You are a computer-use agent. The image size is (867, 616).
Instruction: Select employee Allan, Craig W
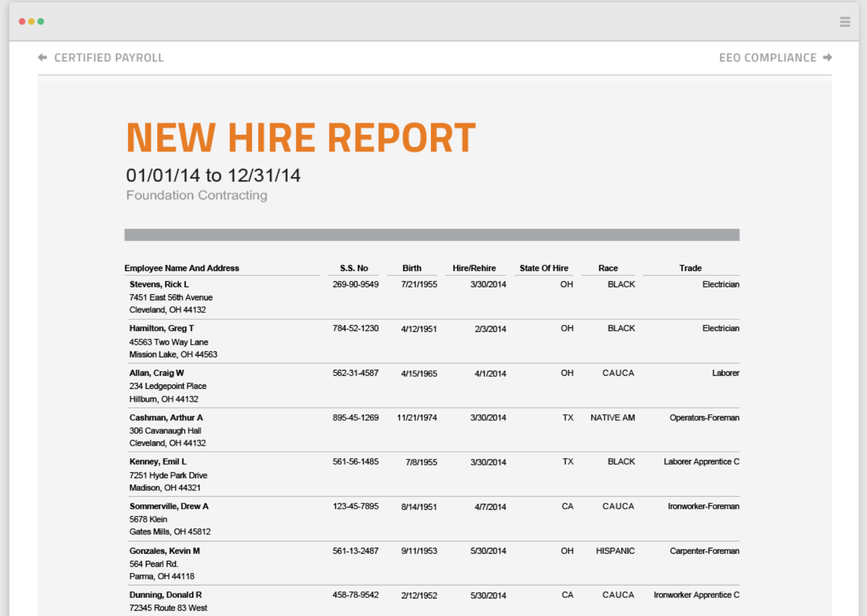click(x=157, y=373)
